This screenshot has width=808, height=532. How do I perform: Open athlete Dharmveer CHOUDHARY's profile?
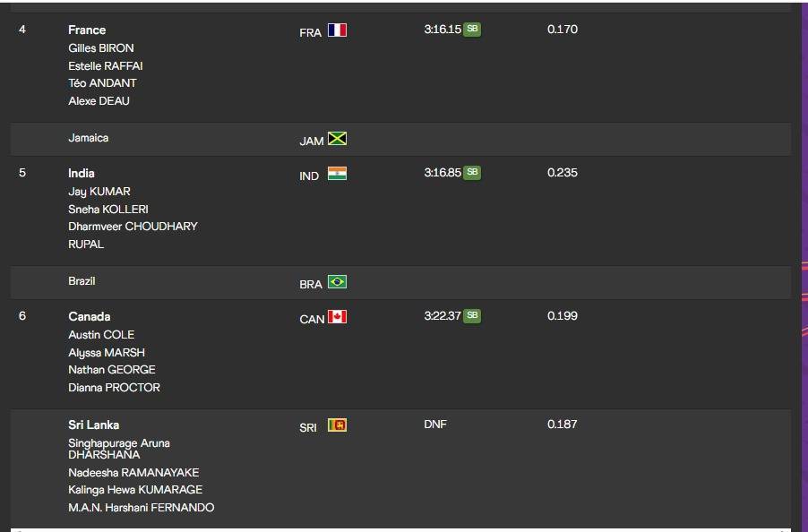click(x=133, y=226)
